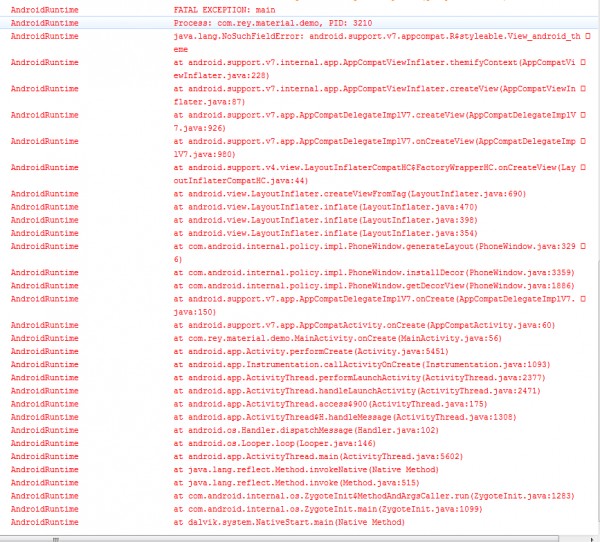Select the Activity.performCreate stack line
Viewport: 600px width, 542px height.
coord(311,351)
